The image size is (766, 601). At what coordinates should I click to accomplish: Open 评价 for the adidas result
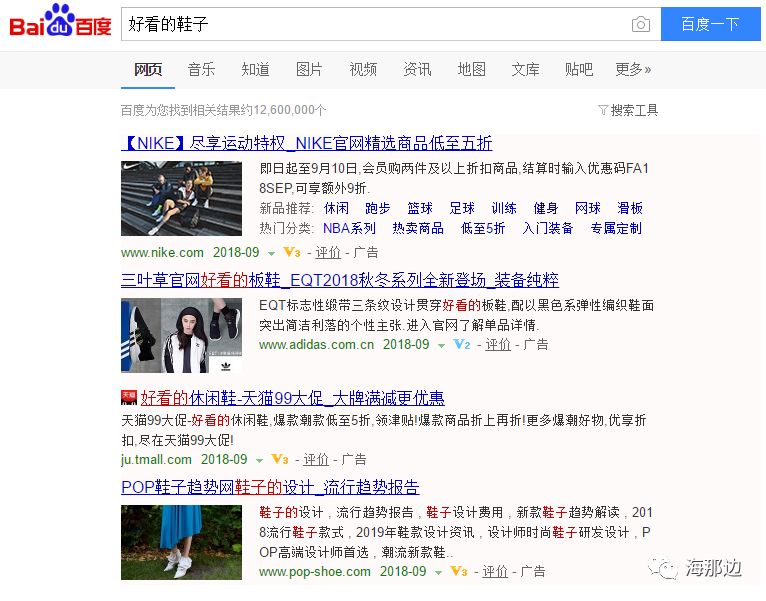[x=498, y=344]
